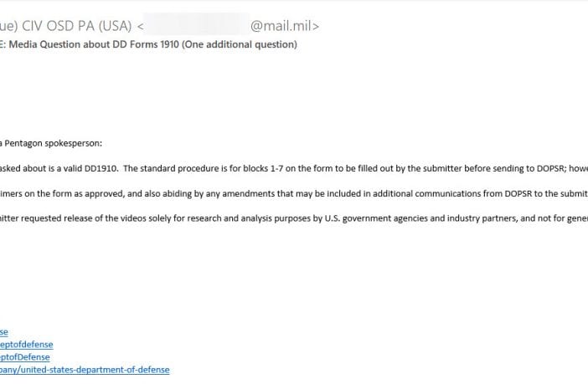Open the link ending in "se"

3,332
